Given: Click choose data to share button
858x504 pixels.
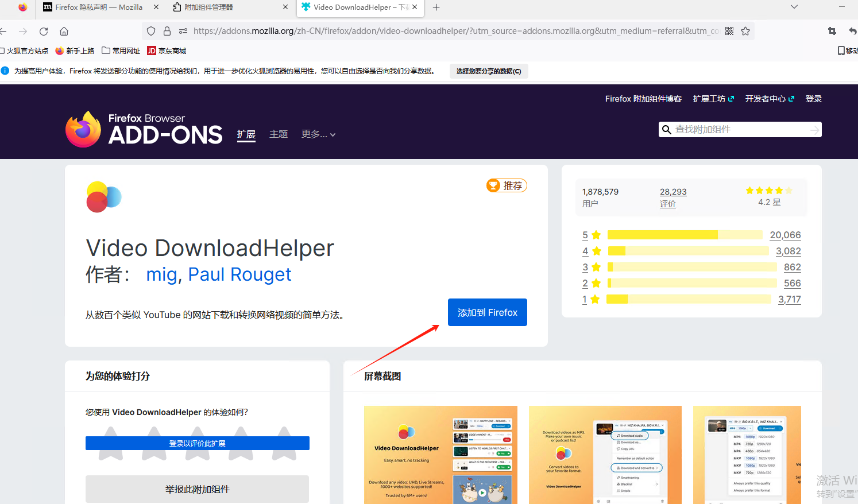Looking at the screenshot, I should click(x=489, y=71).
